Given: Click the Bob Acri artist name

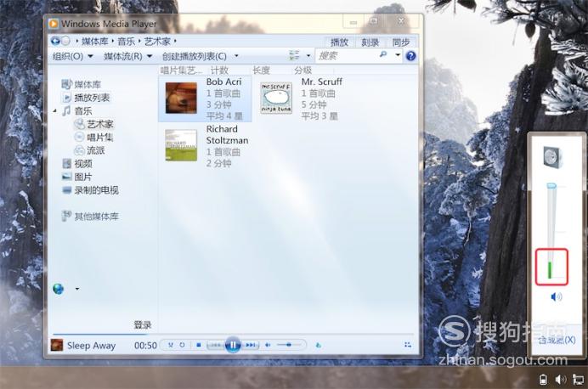Looking at the screenshot, I should point(223,82).
